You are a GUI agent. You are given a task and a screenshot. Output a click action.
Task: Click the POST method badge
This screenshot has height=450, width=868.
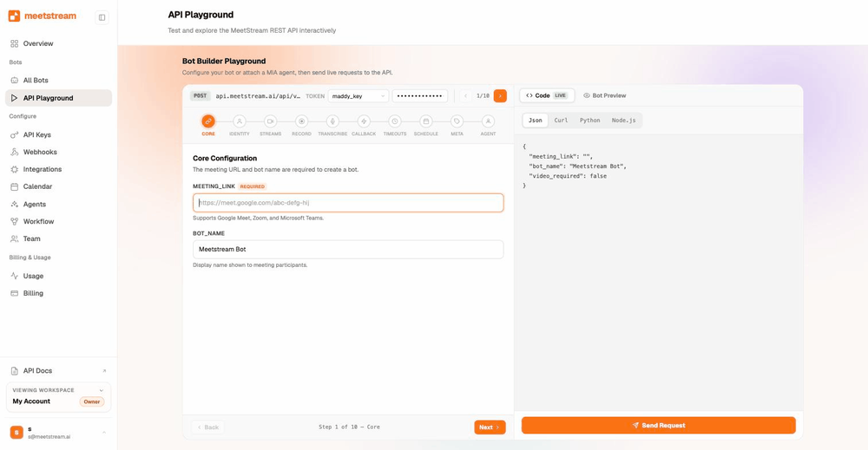pos(200,96)
